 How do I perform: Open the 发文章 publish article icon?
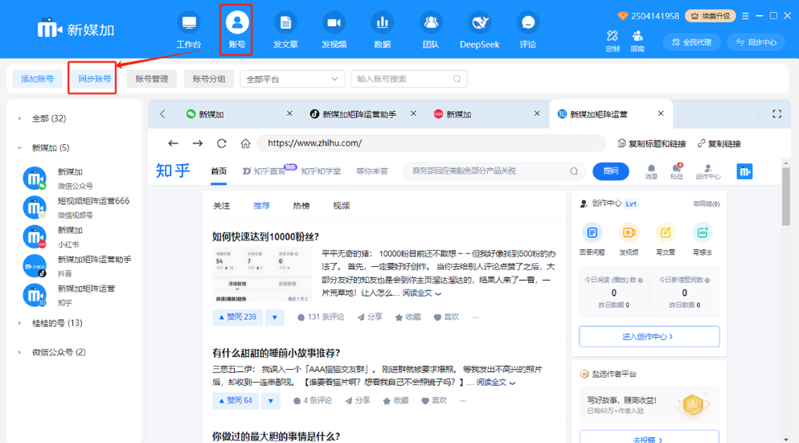(285, 23)
